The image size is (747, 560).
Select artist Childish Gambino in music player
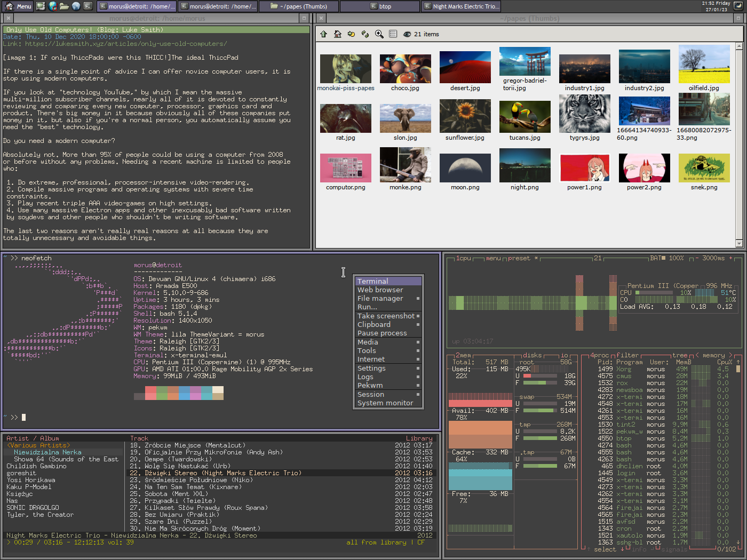tap(36, 466)
